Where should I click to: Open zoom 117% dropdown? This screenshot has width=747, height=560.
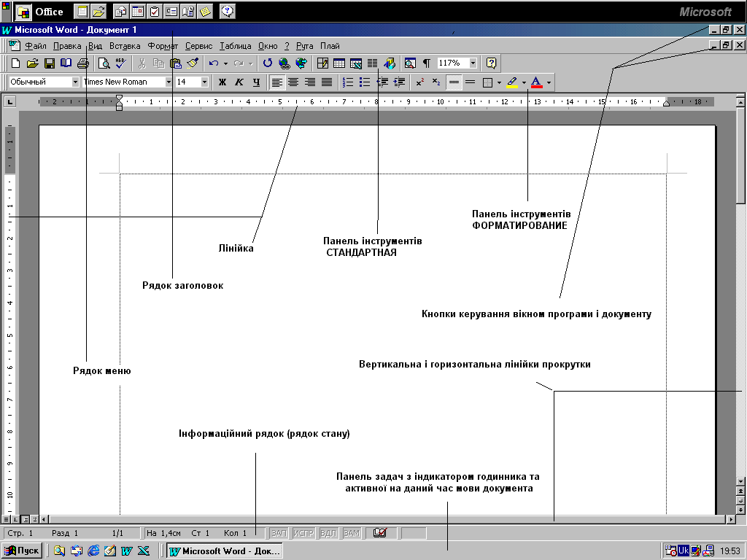coord(473,63)
